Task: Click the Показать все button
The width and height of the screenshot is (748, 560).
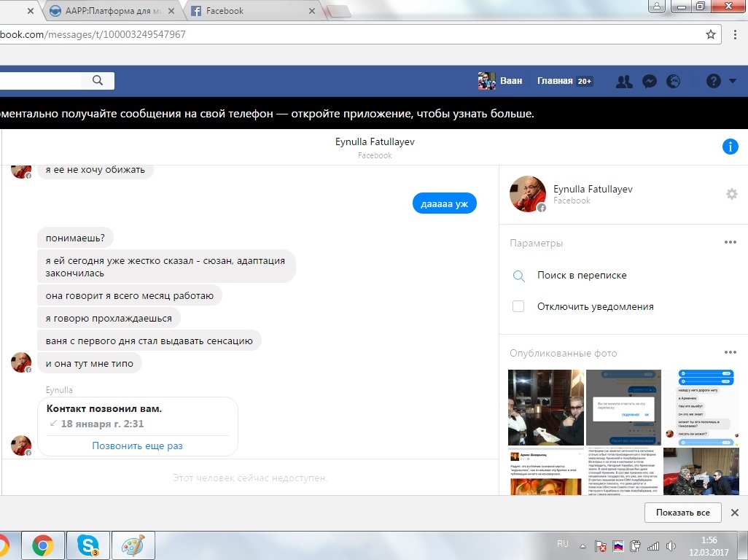Action: pyautogui.click(x=682, y=513)
